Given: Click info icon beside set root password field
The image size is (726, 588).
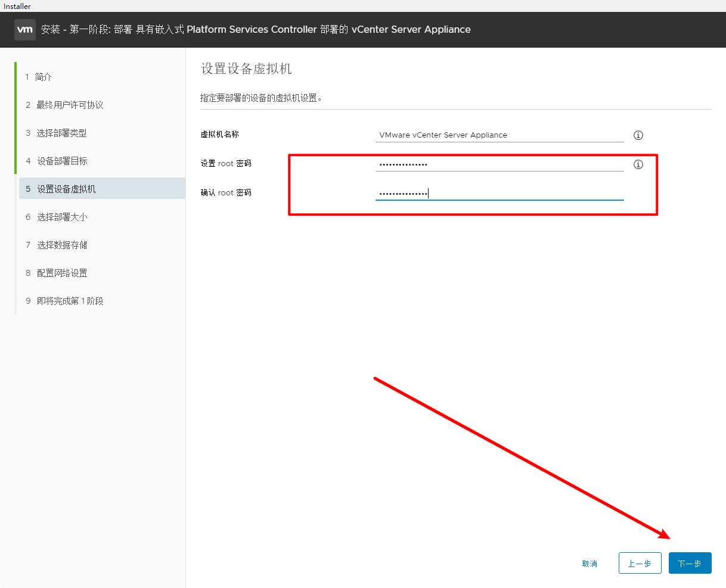Looking at the screenshot, I should pos(638,164).
